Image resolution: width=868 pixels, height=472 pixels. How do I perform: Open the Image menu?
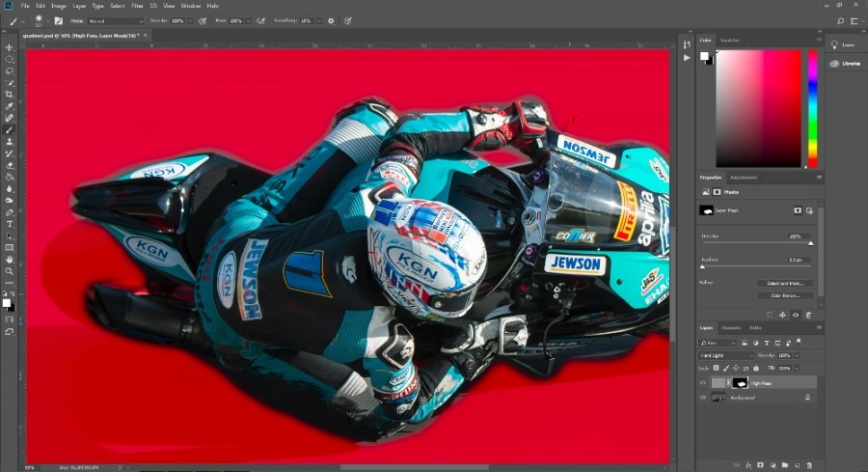[59, 6]
